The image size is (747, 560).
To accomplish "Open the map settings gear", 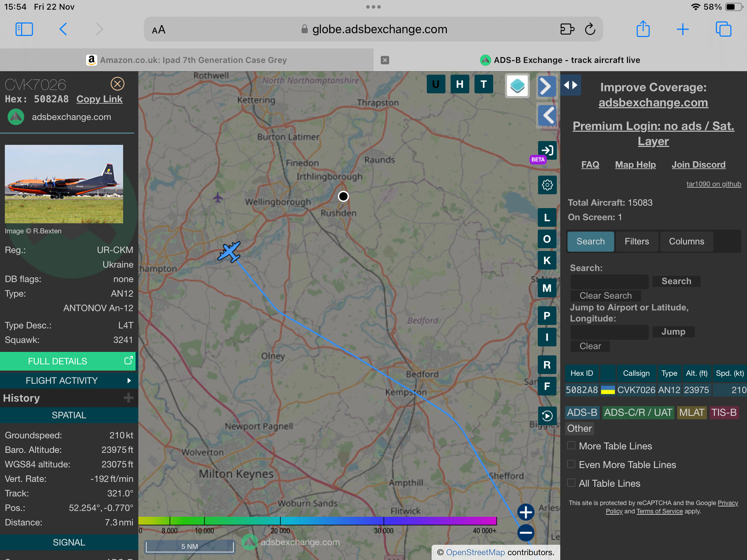I will pyautogui.click(x=547, y=185).
